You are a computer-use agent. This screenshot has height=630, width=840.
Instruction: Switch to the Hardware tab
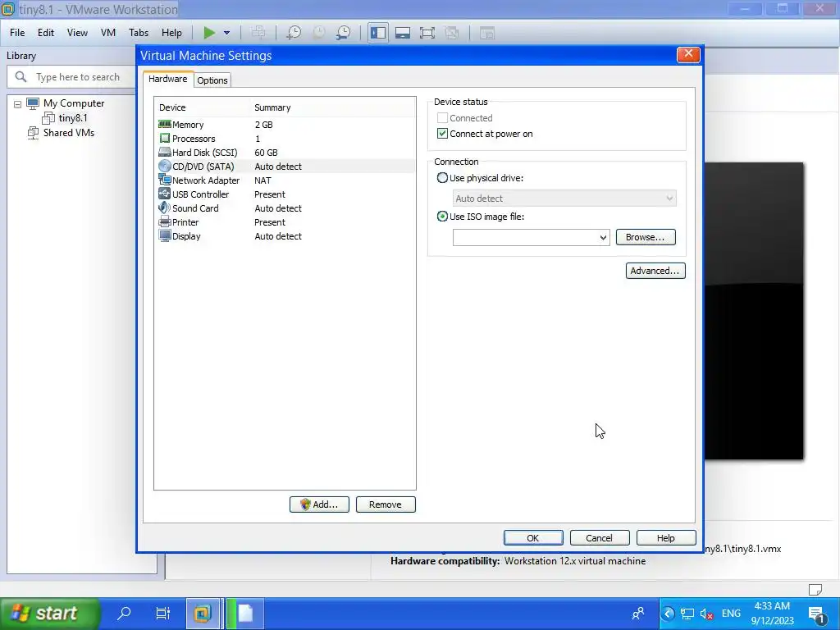[168, 79]
